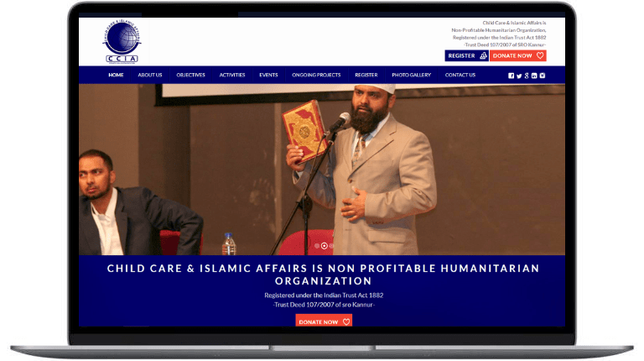Click the blue Register button in header
Image resolution: width=644 pixels, height=361 pixels.
pos(466,55)
